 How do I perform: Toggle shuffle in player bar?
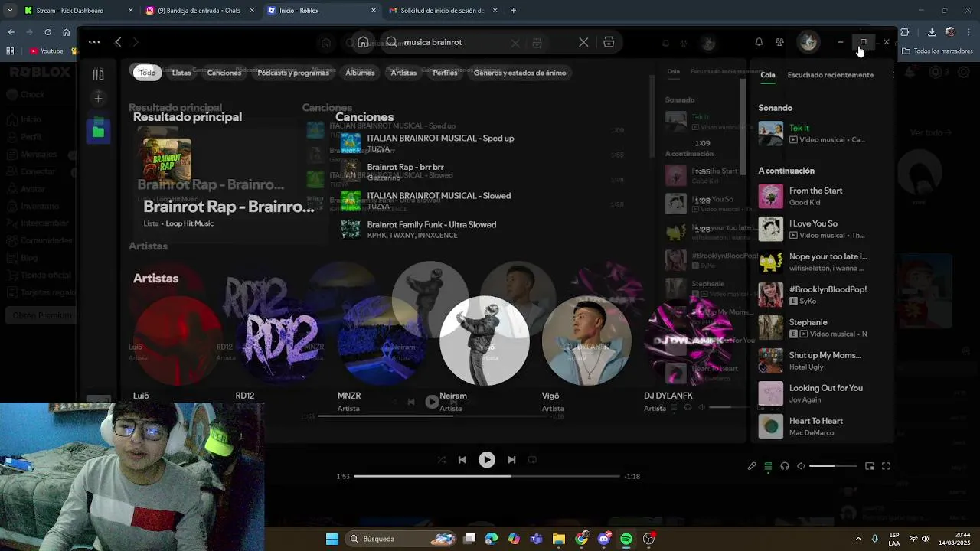click(x=441, y=460)
